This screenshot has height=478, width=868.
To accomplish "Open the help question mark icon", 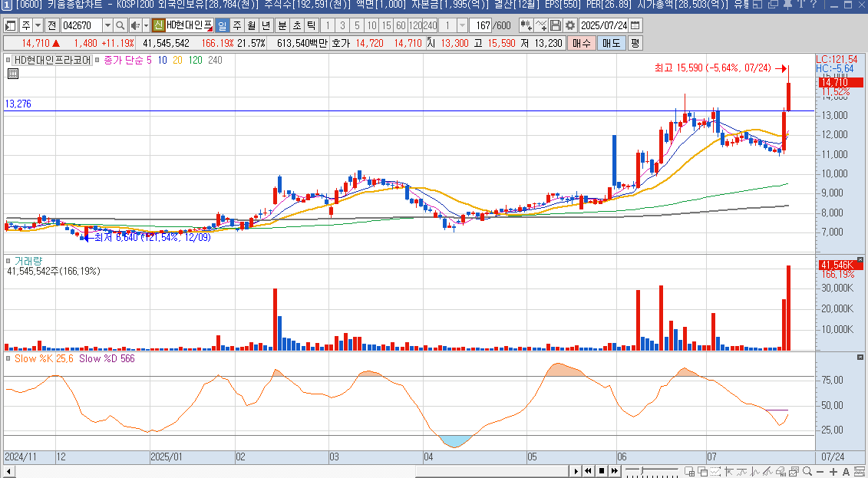I will (x=814, y=5).
